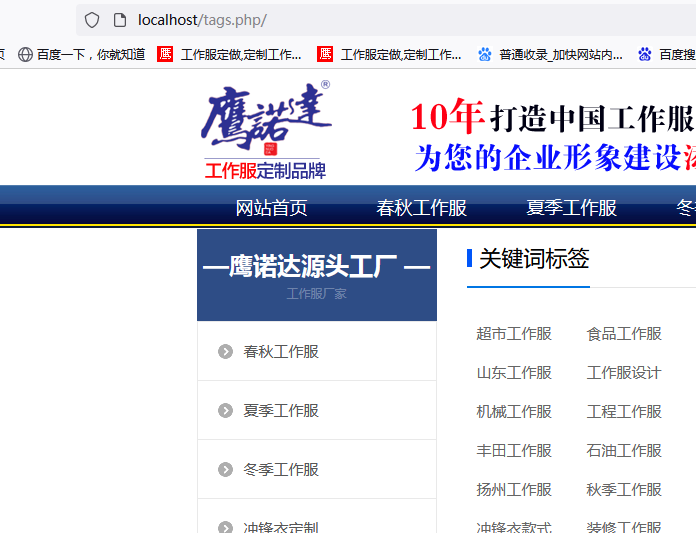
Task: Click arrow icon beside sidebar 冲锋衣定制
Action: pyautogui.click(x=225, y=526)
